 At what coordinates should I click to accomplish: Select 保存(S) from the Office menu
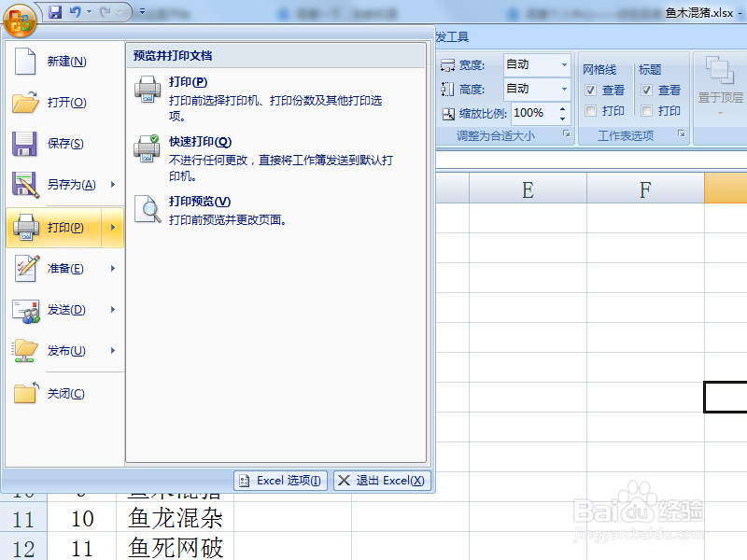(65, 144)
